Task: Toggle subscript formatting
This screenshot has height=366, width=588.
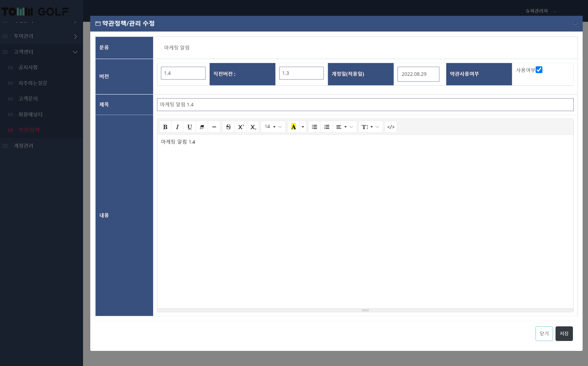Action: [253, 127]
